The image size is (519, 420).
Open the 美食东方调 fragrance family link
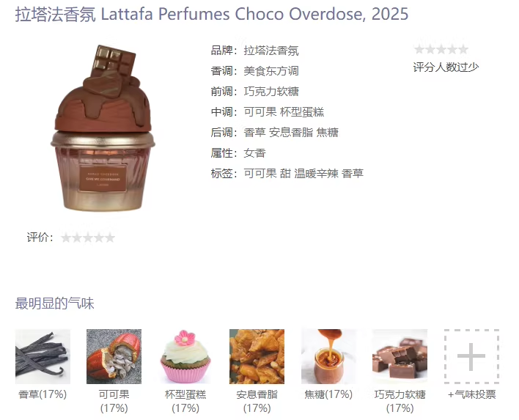pyautogui.click(x=271, y=71)
